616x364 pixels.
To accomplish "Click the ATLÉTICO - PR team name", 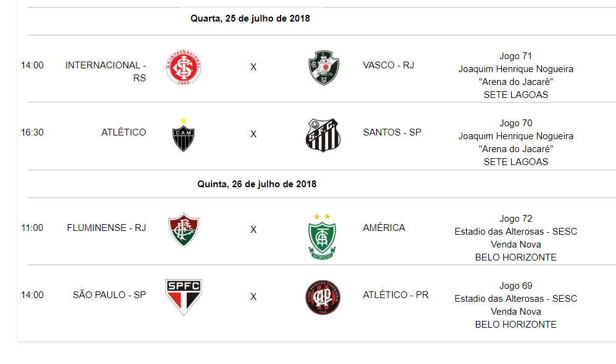I will (396, 294).
